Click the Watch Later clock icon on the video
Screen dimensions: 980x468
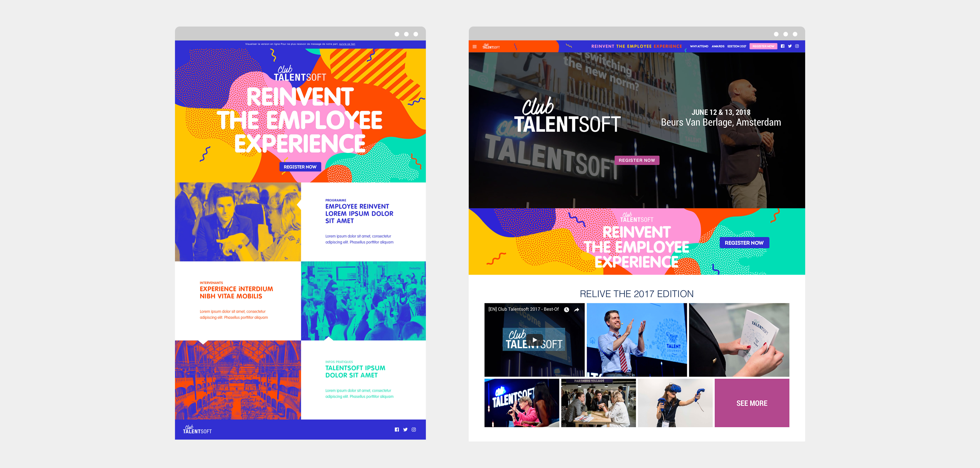click(567, 310)
